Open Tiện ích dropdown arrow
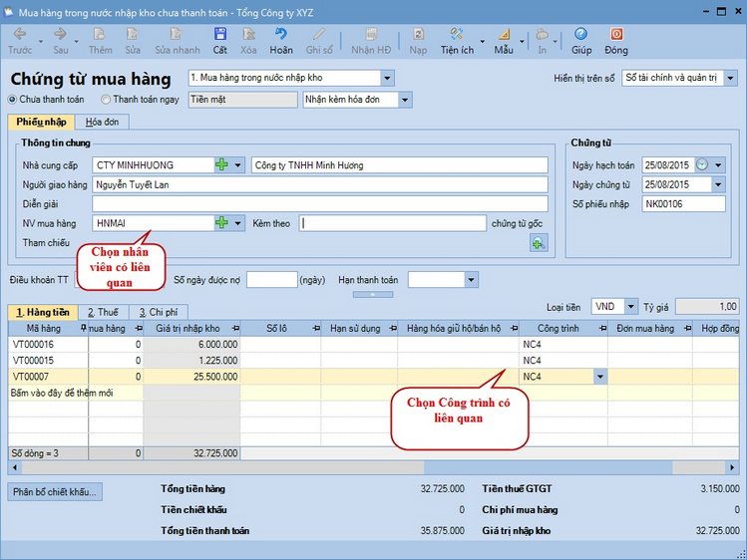Screen dimensions: 747x560 (x=482, y=42)
